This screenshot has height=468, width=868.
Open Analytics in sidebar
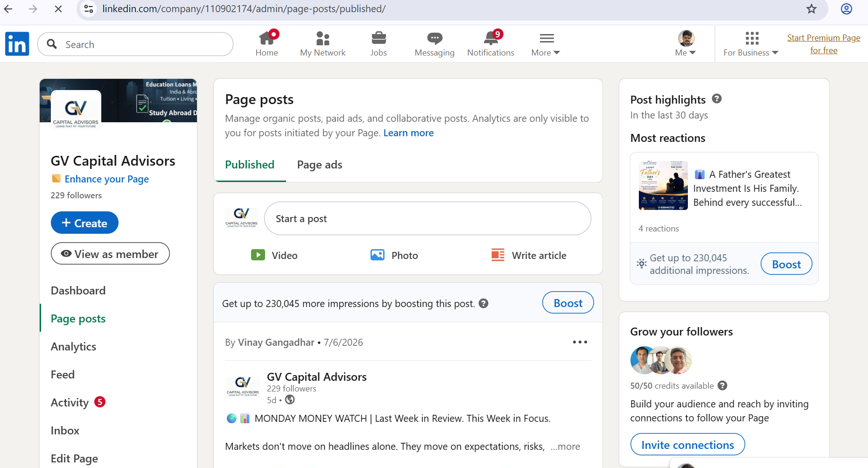73,347
